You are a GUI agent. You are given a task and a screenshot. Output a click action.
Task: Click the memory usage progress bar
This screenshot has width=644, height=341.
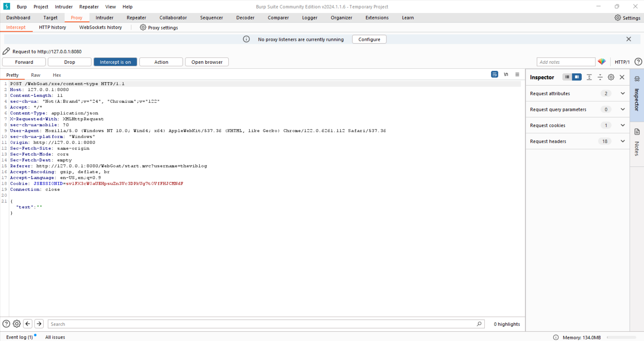(x=621, y=337)
